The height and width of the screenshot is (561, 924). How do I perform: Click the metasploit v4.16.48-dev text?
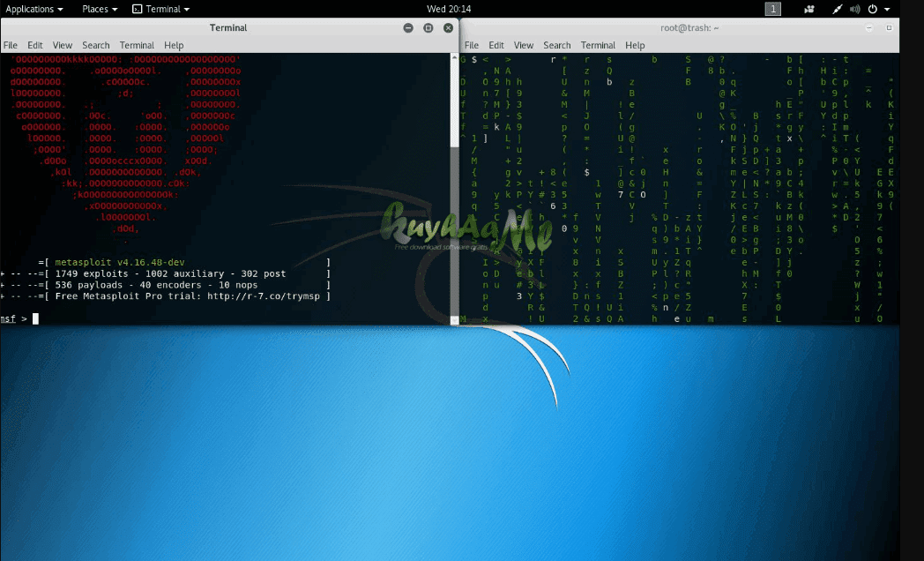pyautogui.click(x=120, y=262)
